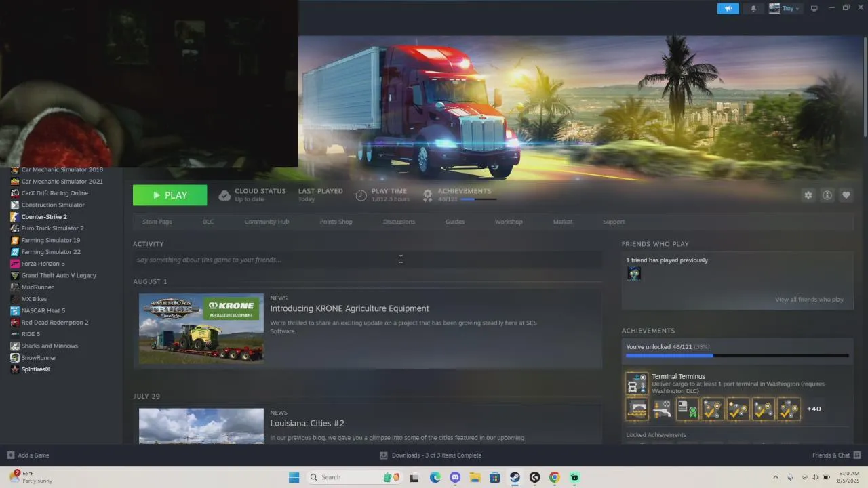Open the Community Hub tab
The image size is (868, 488).
tap(267, 222)
